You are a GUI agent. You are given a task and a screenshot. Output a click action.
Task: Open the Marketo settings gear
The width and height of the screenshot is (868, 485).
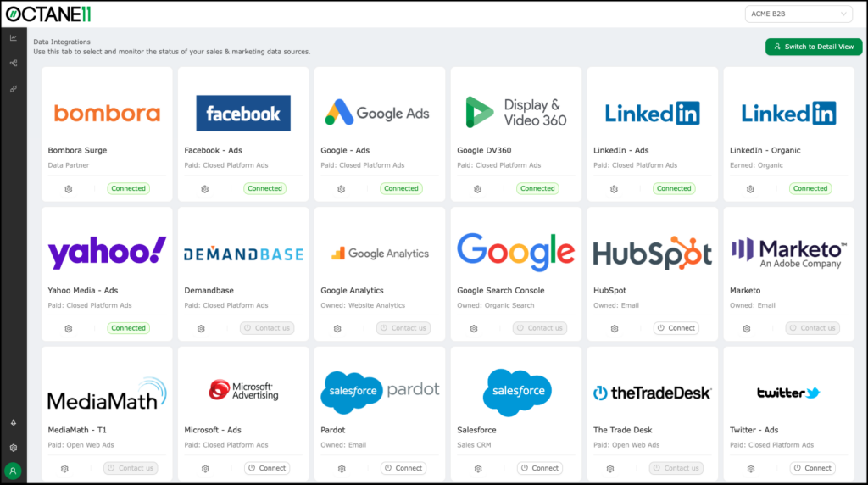point(747,328)
